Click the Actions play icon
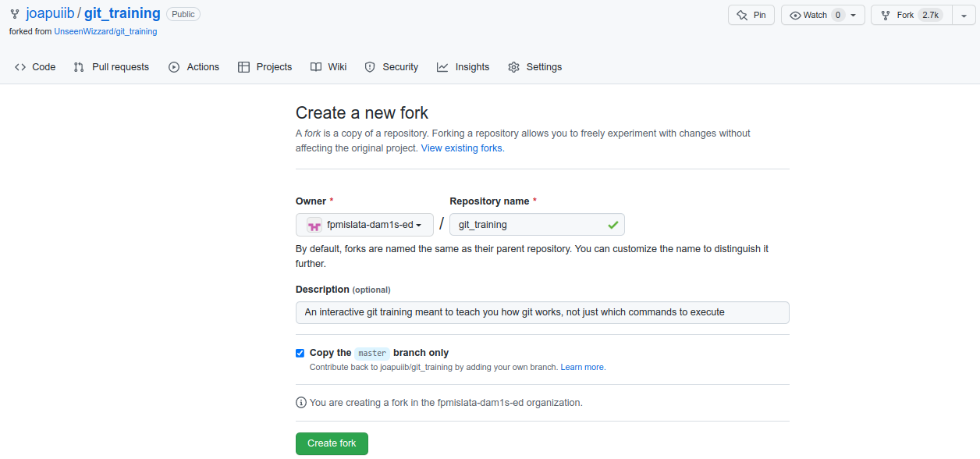980x459 pixels. point(174,67)
